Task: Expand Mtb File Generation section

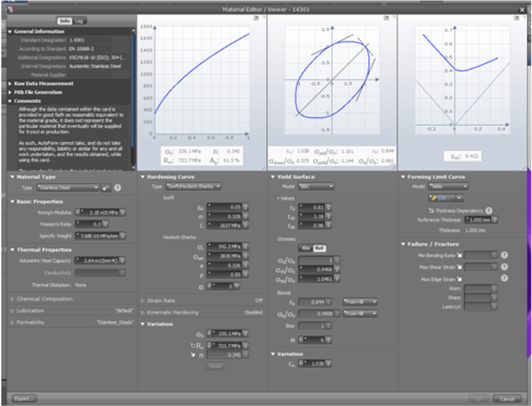Action: pyautogui.click(x=10, y=92)
